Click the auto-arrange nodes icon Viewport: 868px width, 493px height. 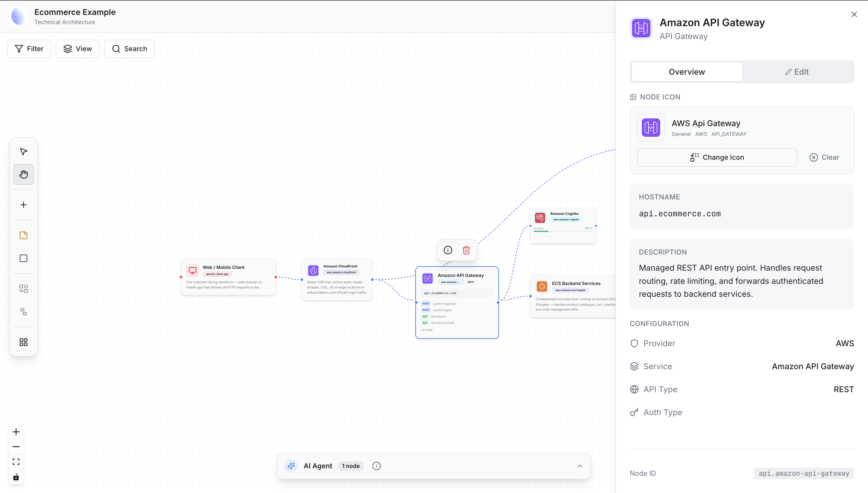[23, 289]
